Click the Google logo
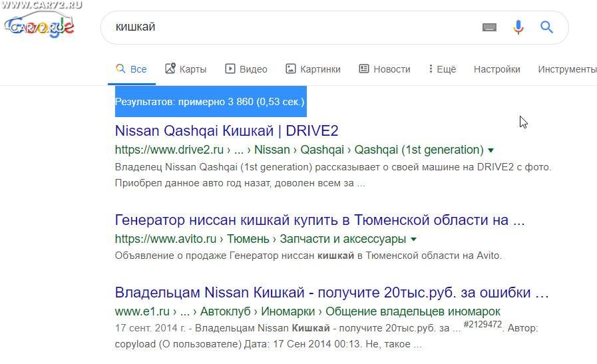Screen dimensions: 597x364 (39, 25)
